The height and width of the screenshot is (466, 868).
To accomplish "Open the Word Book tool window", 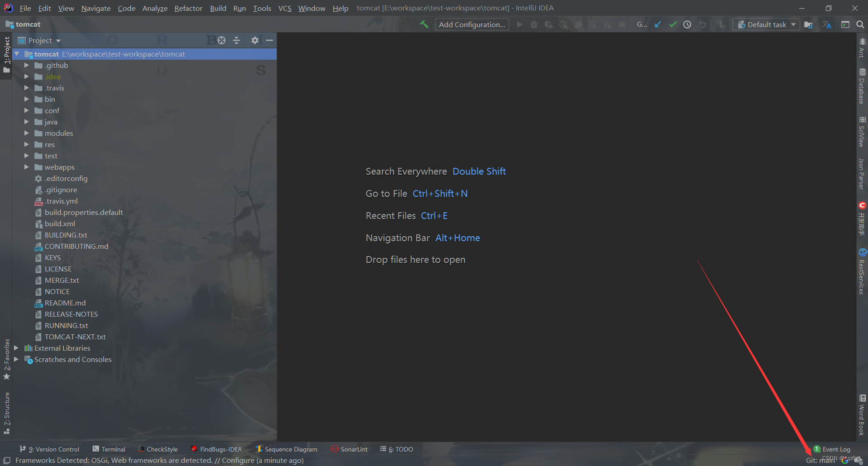I will (862, 415).
